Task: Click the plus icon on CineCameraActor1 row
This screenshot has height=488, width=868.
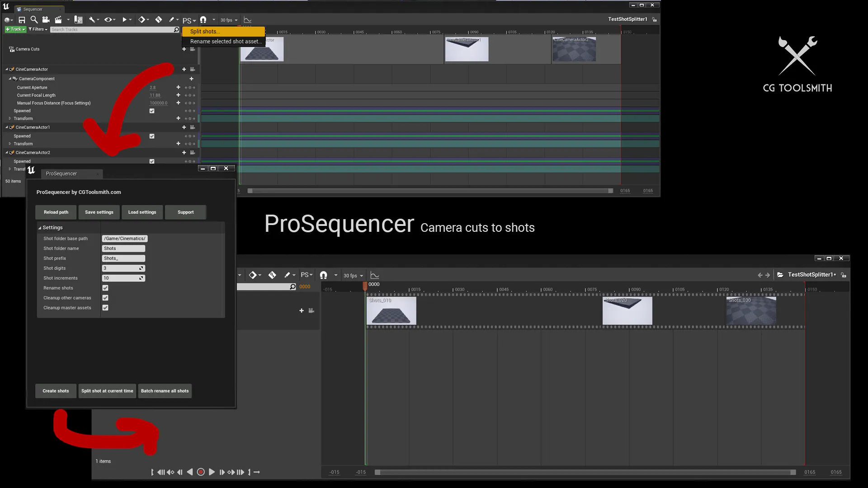Action: pos(184,127)
